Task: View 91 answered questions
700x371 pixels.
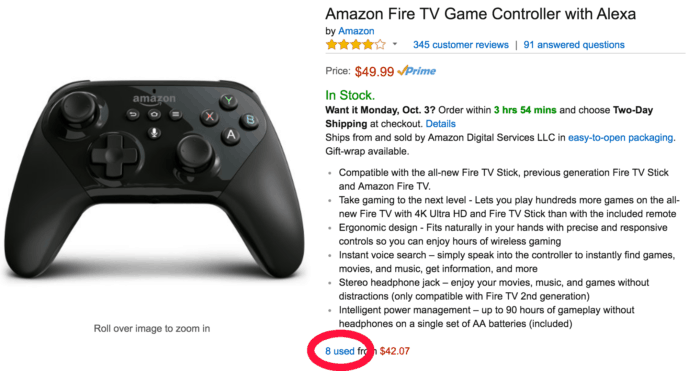Action: pos(574,45)
